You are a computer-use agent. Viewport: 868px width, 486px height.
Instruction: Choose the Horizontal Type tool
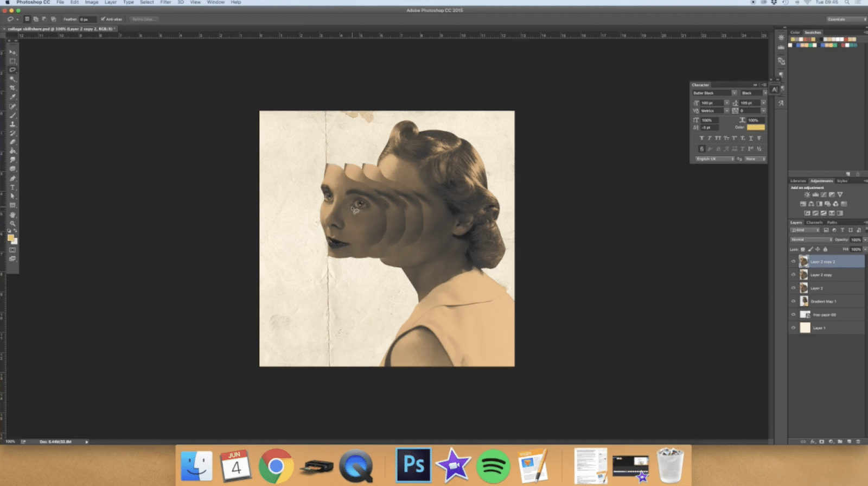point(12,187)
